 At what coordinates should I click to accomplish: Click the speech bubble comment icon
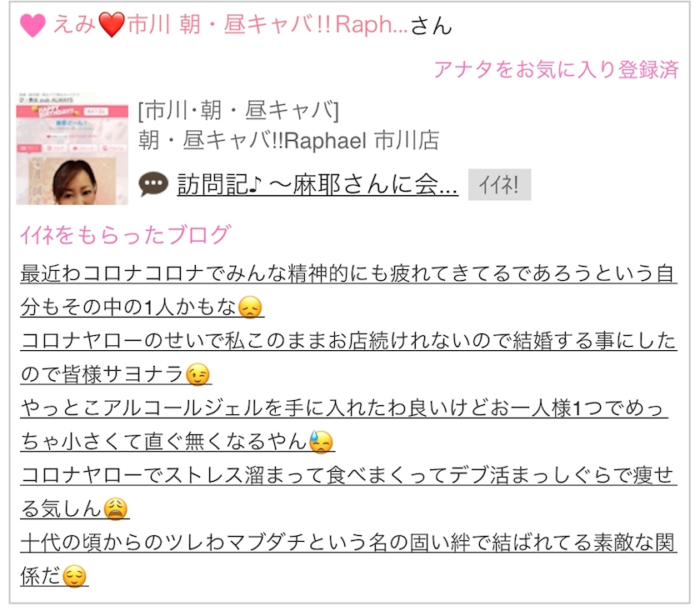pyautogui.click(x=153, y=184)
